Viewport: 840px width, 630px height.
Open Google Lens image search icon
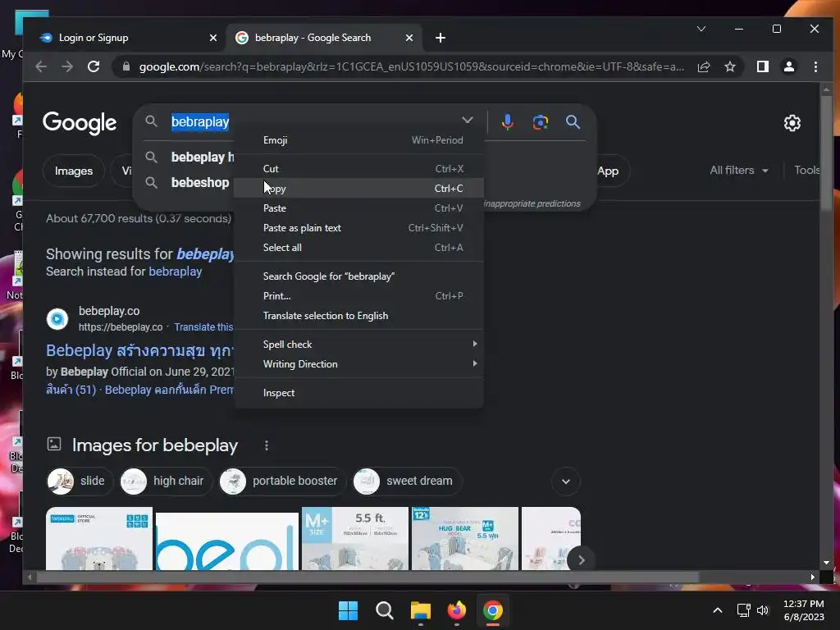pyautogui.click(x=540, y=122)
